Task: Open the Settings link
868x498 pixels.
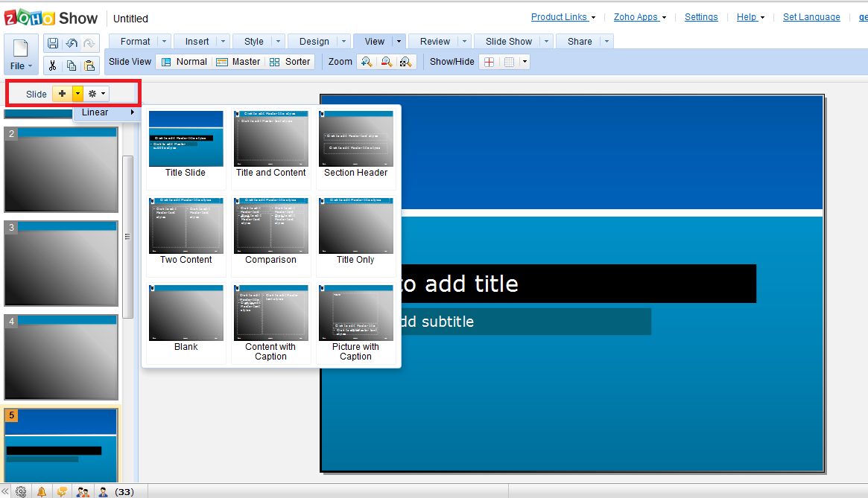Action: (x=701, y=17)
